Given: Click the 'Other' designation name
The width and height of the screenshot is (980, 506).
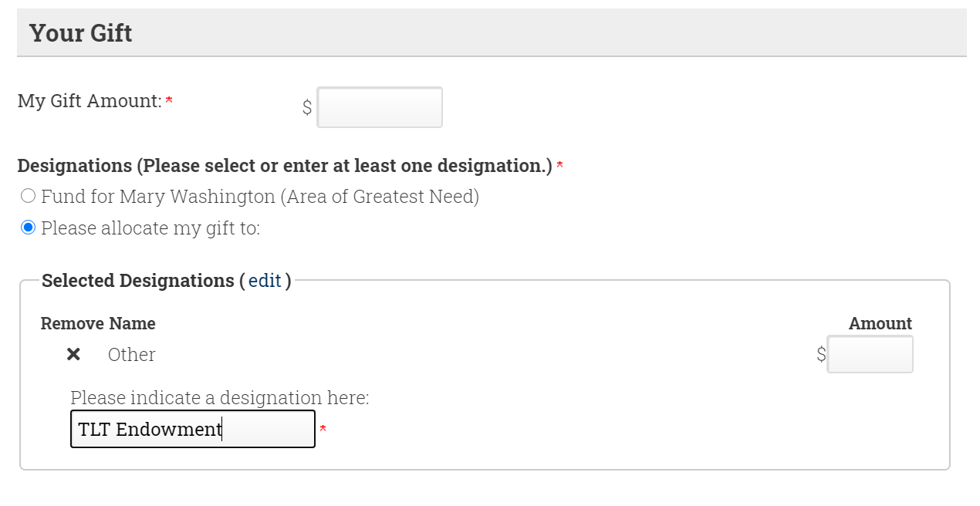Looking at the screenshot, I should [x=131, y=354].
